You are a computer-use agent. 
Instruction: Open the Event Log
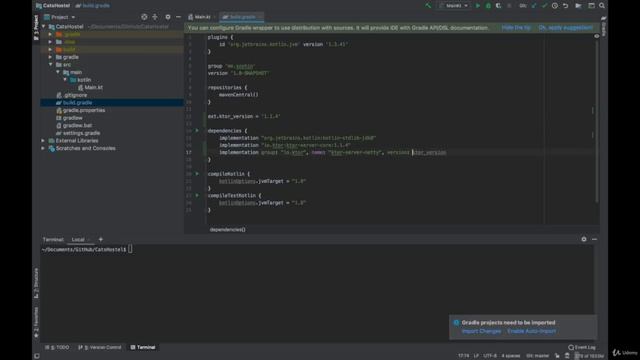[582, 347]
